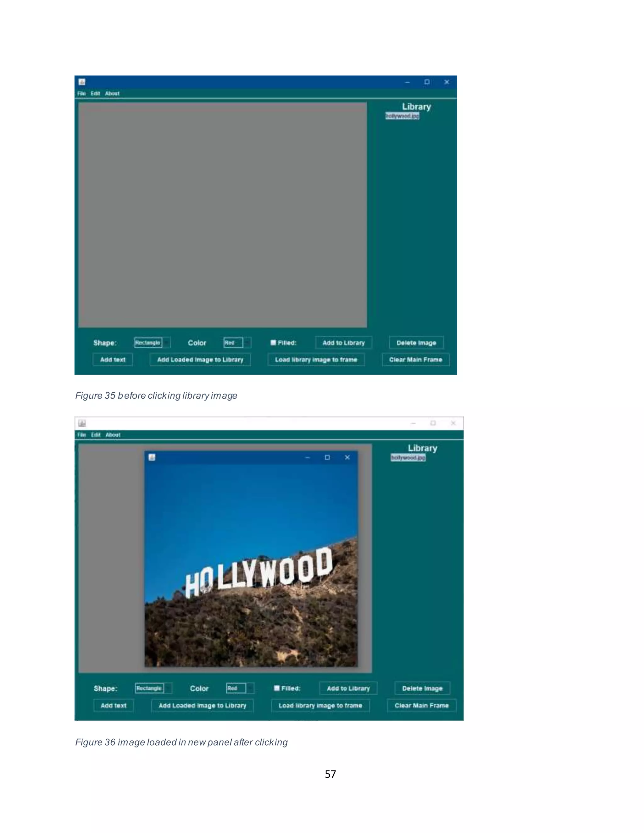
Task: Click Add text button in Figure 36 window
Action: coord(114,705)
